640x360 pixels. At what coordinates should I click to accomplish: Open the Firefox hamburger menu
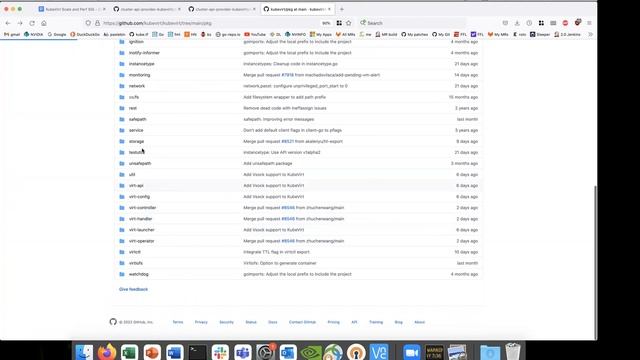(589, 23)
